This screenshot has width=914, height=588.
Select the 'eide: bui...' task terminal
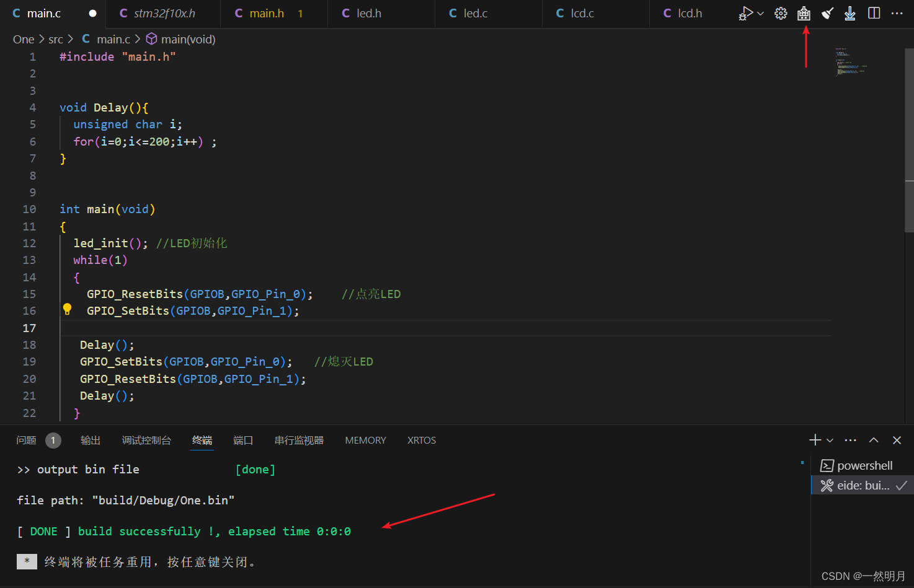(x=862, y=485)
